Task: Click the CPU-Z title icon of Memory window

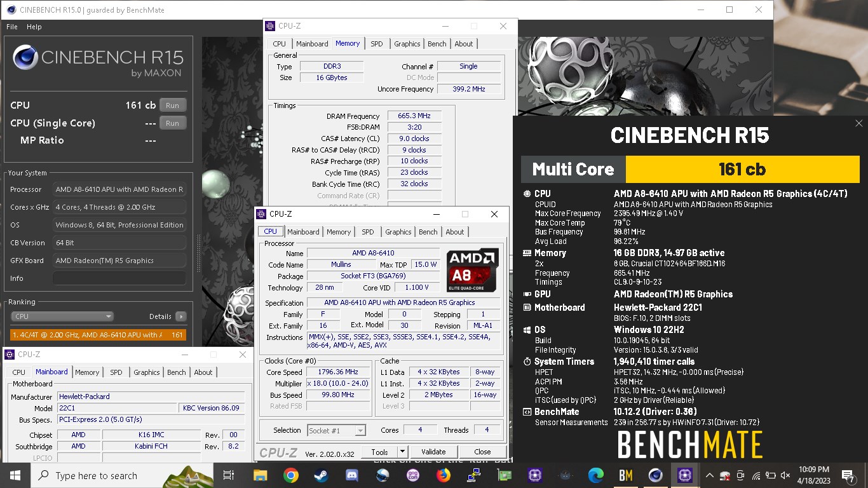Action: point(271,26)
